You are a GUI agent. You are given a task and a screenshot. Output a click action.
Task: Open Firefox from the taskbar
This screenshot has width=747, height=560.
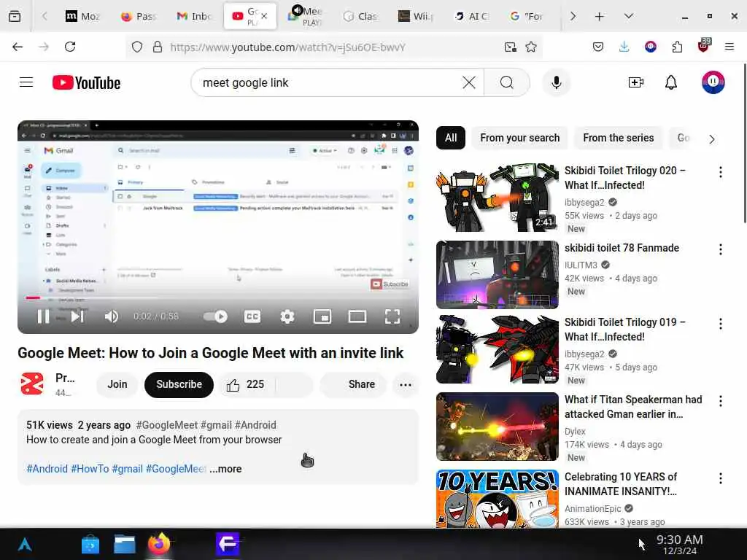(159, 543)
